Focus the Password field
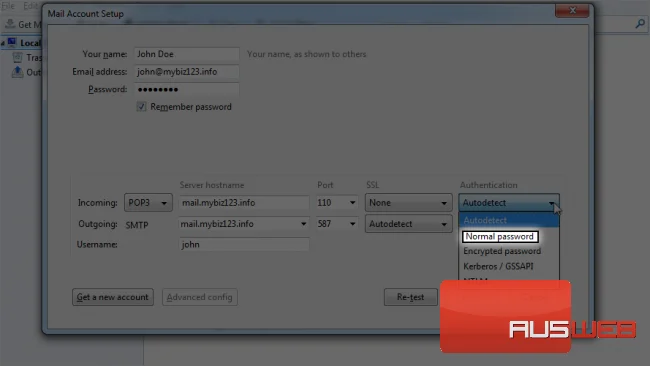This screenshot has width=650, height=366. 187,89
